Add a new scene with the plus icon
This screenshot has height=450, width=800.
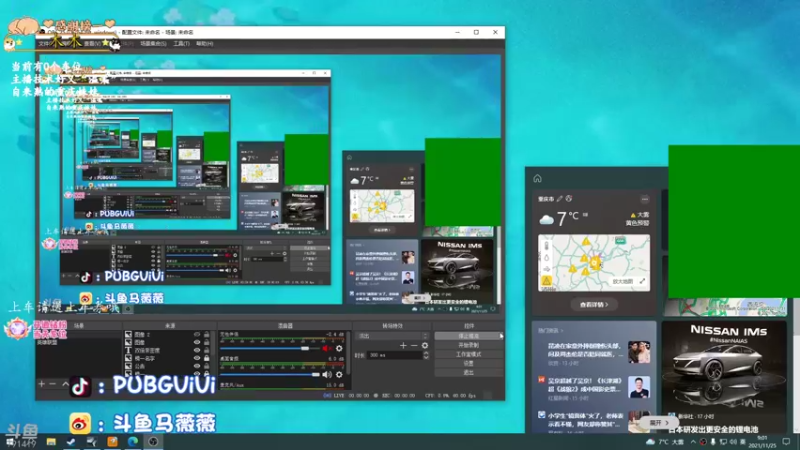coord(41,384)
